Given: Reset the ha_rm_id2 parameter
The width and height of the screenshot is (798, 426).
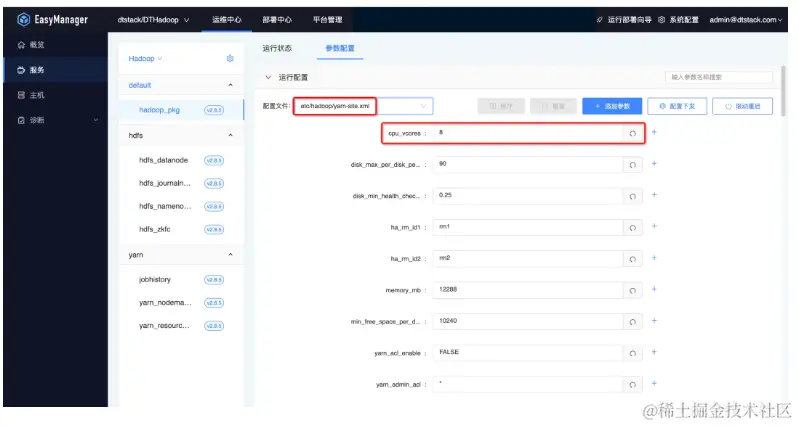Looking at the screenshot, I should 633,259.
